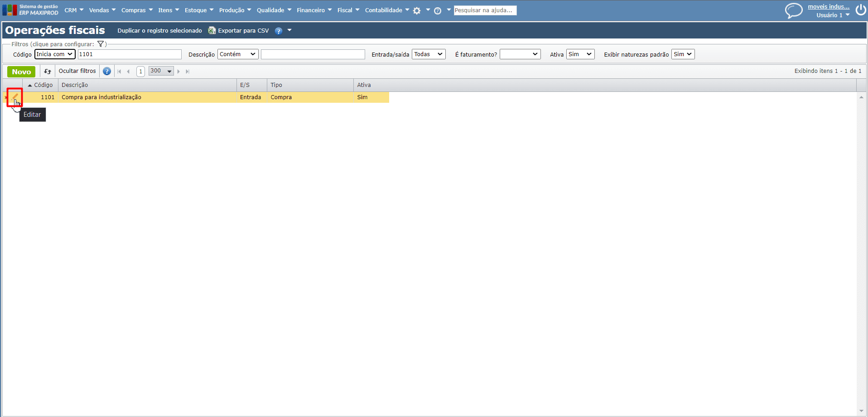The image size is (868, 417).
Task: Click the 'Compra' Tipo cell
Action: click(310, 97)
